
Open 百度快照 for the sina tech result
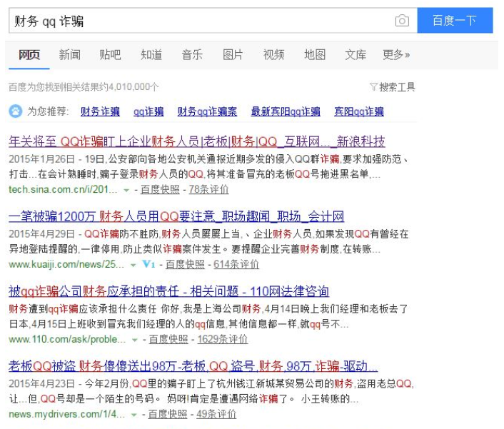click(x=160, y=190)
